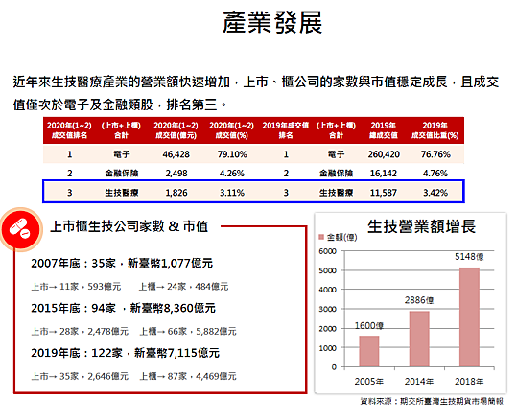Image resolution: width=517 pixels, height=420 pixels.
Task: Select the cell 11,587 in the table
Action: coord(384,193)
